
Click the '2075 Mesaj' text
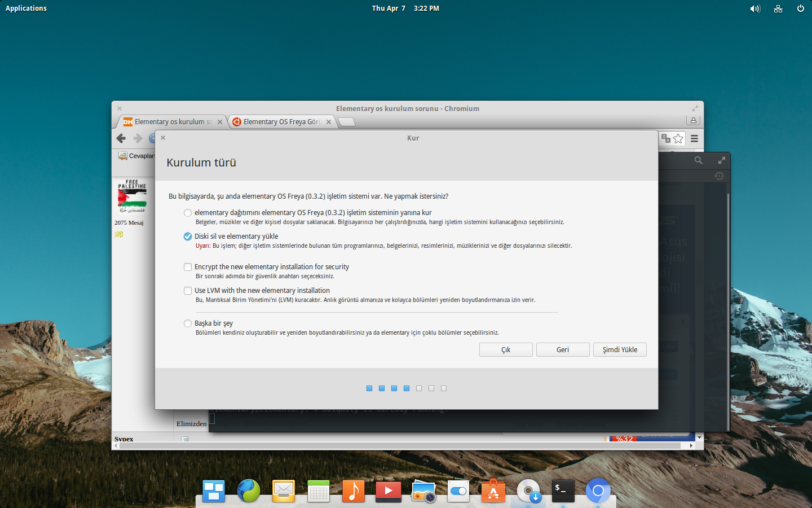[129, 222]
